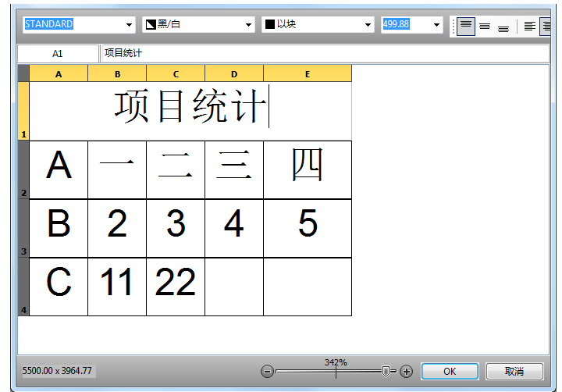Click the cell containing 11
The height and width of the screenshot is (392, 562).
tap(117, 287)
